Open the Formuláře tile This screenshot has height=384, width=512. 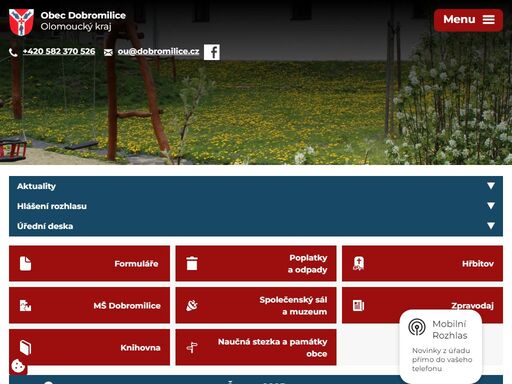coord(89,264)
